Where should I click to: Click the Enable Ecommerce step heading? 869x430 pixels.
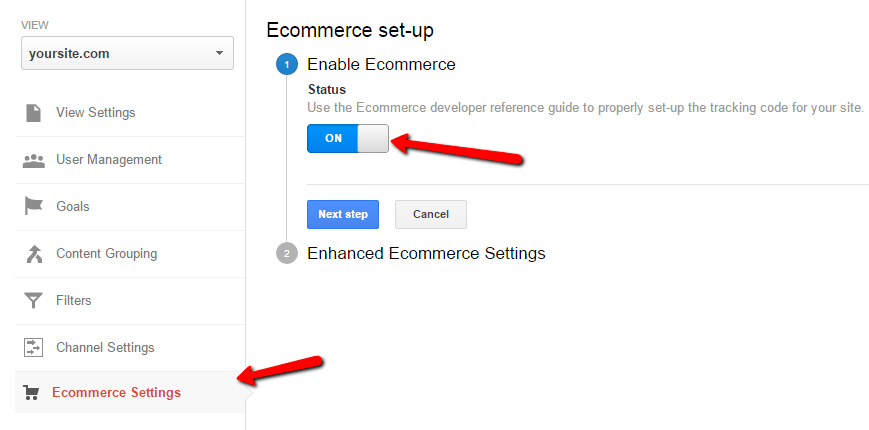[x=381, y=65]
